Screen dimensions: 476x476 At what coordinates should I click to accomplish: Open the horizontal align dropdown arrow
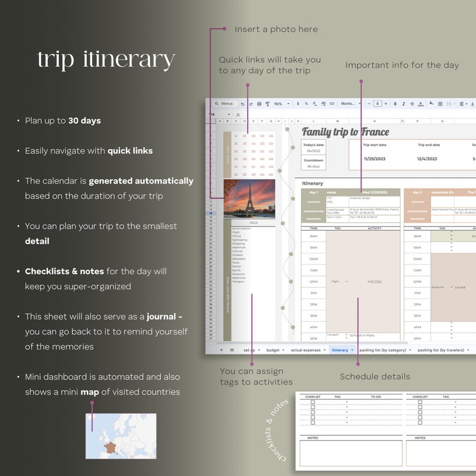[x=466, y=104]
